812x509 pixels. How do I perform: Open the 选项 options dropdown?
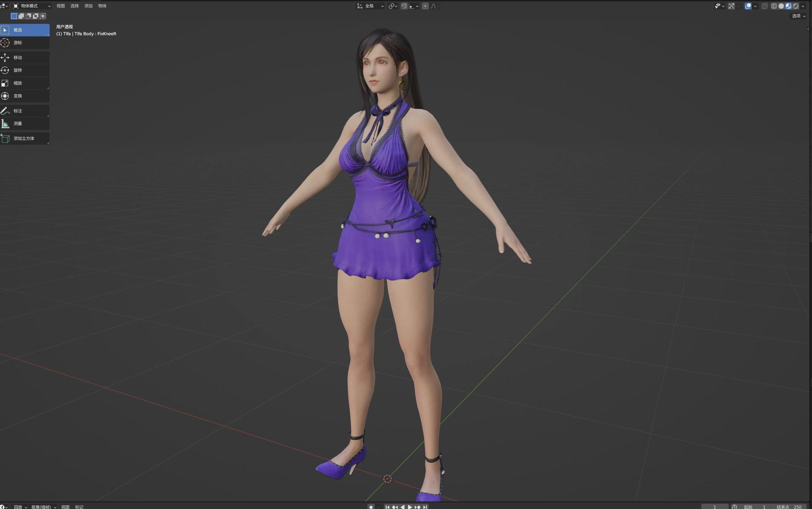[799, 16]
